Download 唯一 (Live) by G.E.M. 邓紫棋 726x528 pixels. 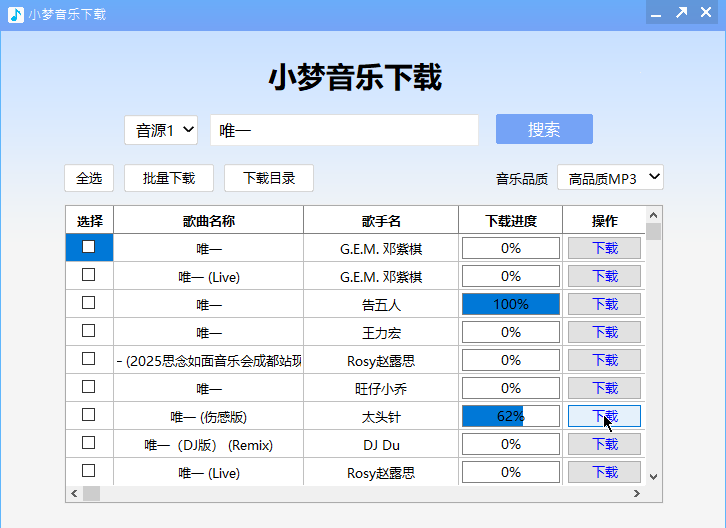pos(604,276)
